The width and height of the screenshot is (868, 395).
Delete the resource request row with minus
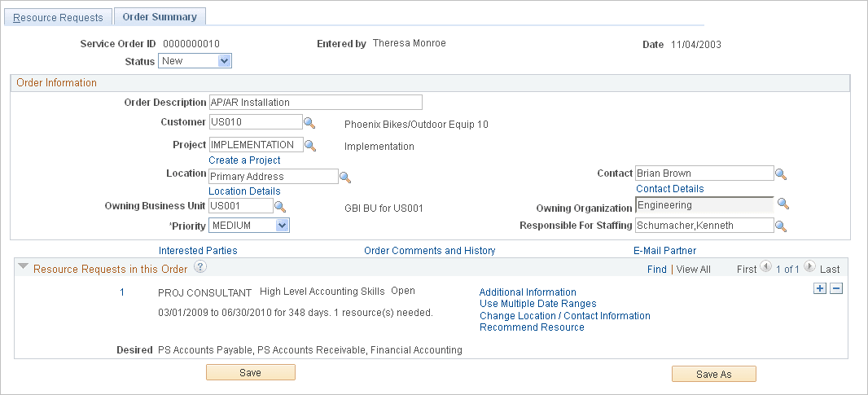coord(835,288)
